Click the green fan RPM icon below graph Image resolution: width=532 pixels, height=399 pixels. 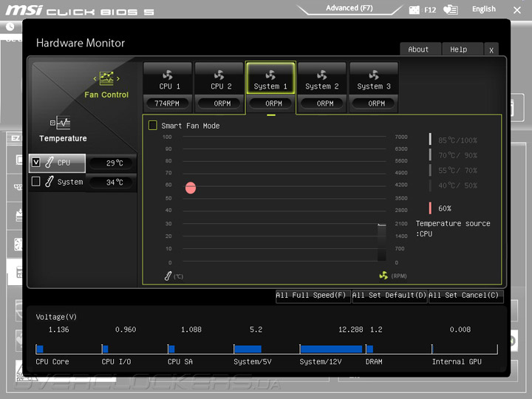383,276
